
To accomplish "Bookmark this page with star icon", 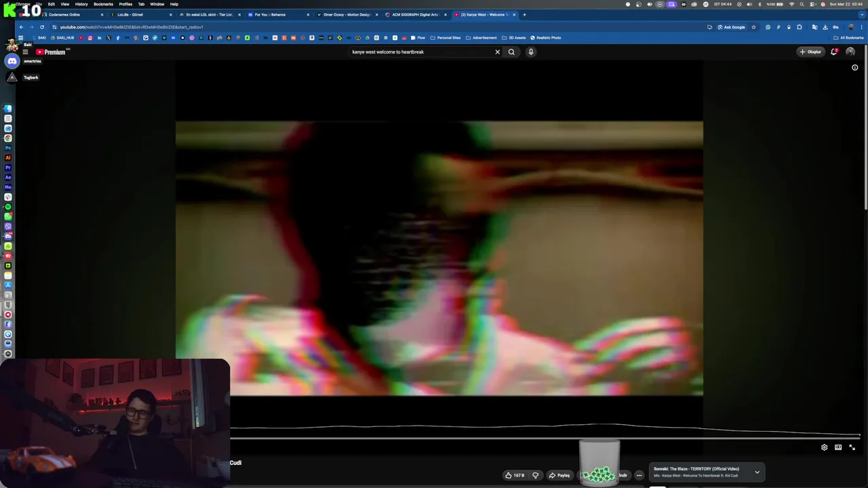I will (753, 27).
